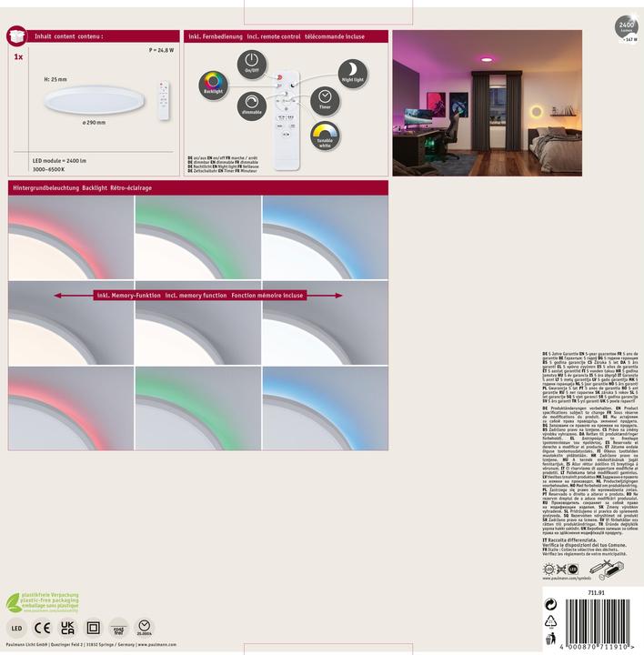Click the box contents icon beside Inhalt
Screen dimensions: 644x655
tap(16, 36)
